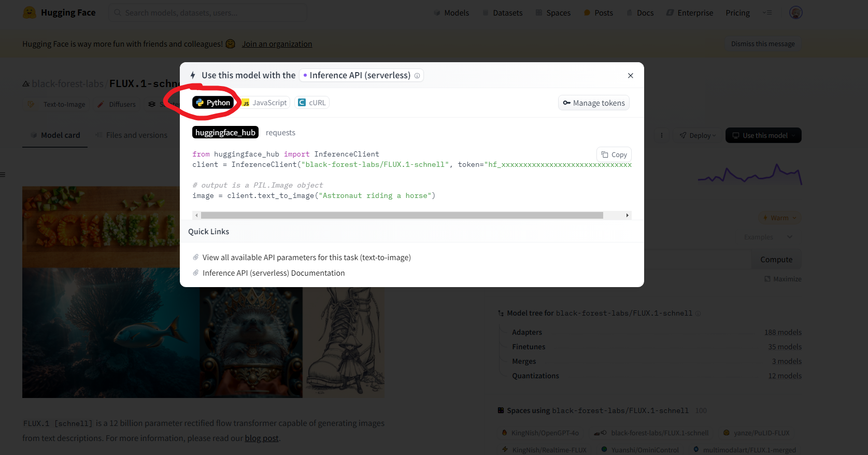The width and height of the screenshot is (868, 455).
Task: Open Docs in top navigation
Action: [x=640, y=12]
